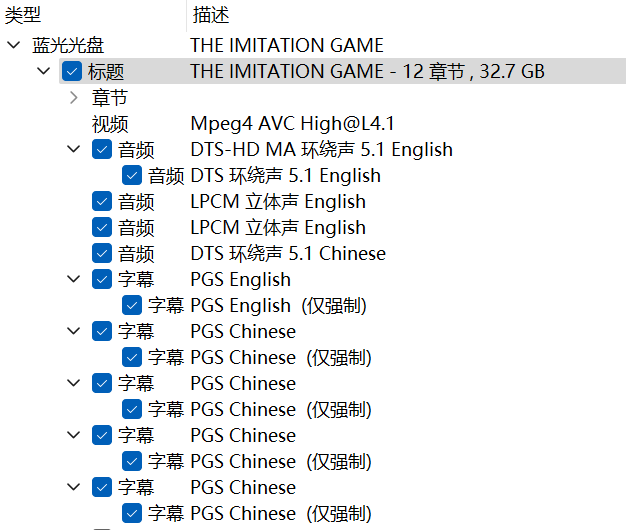Collapse the DTS-HD MA audio track chevron
The image size is (626, 530).
coord(73,149)
